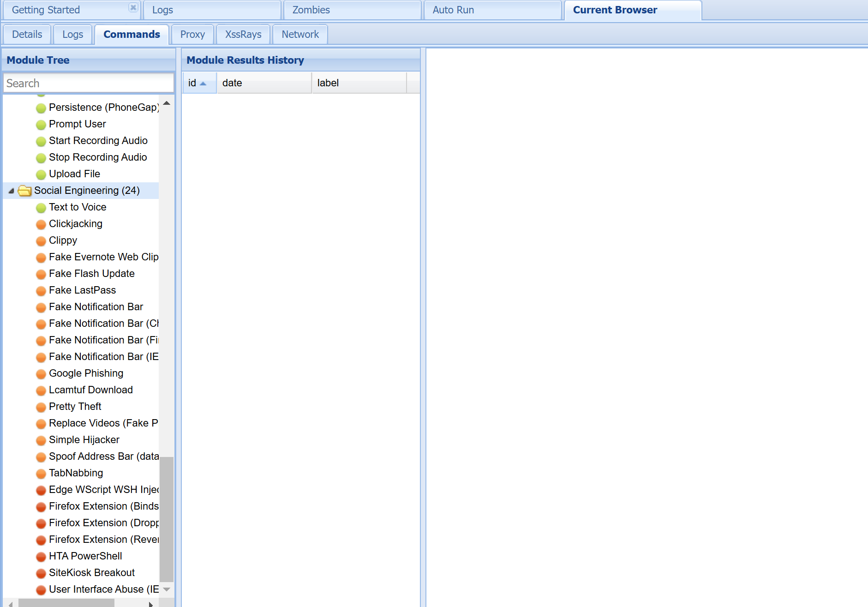868x607 pixels.
Task: Click the orange icon beside Pretty Theft
Action: 41,407
